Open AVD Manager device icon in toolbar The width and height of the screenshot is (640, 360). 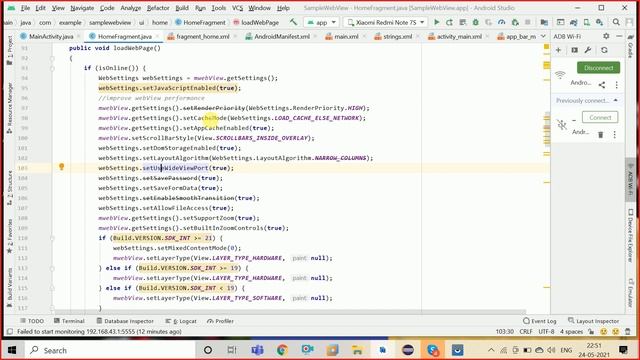[587, 22]
